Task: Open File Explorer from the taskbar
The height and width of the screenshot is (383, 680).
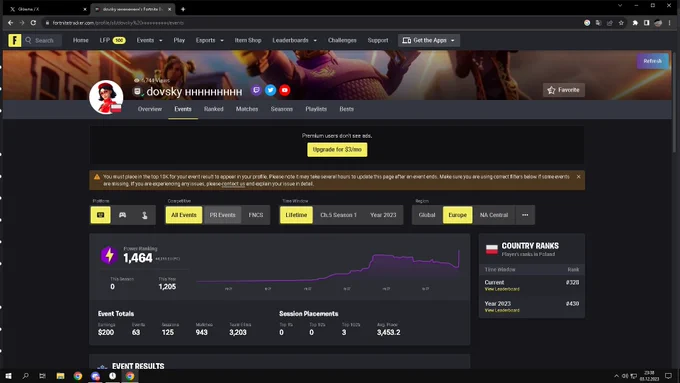Action: click(60, 376)
